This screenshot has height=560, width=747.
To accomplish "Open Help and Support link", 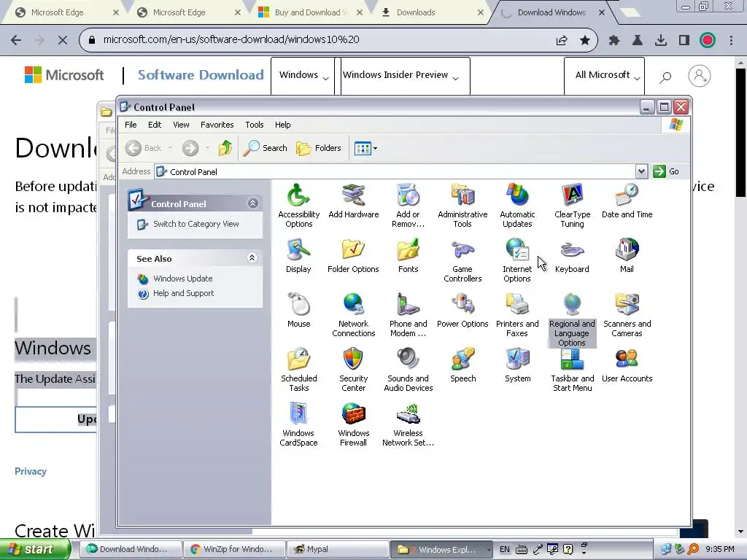I will tap(183, 293).
